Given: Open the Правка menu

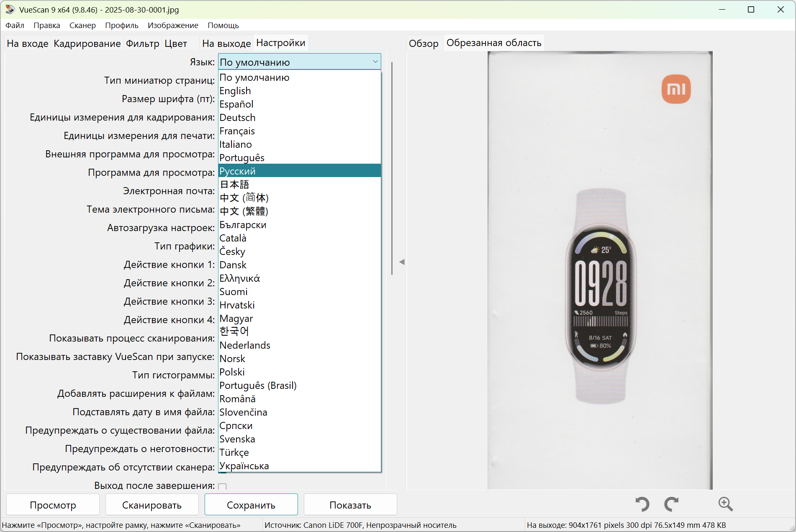Looking at the screenshot, I should tap(47, 25).
